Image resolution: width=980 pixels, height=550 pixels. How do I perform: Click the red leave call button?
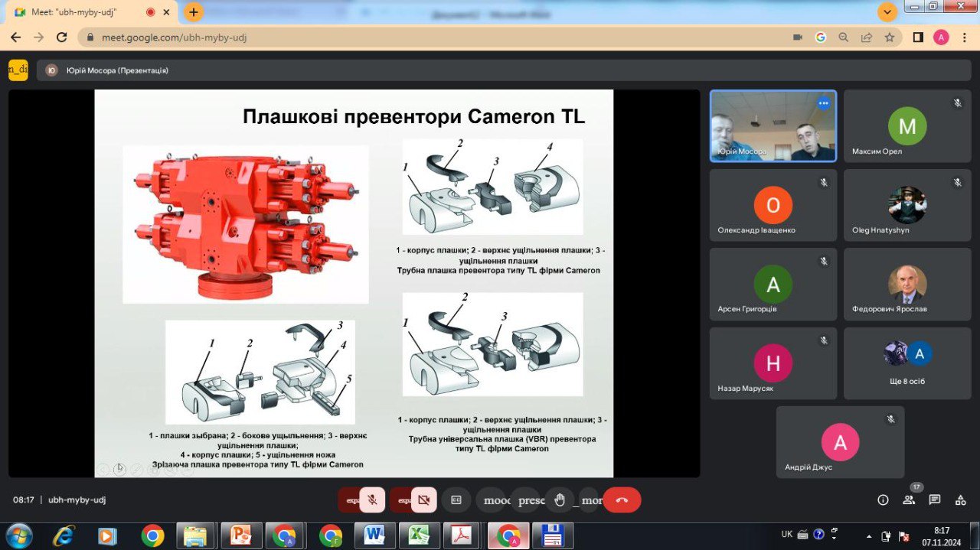(622, 500)
